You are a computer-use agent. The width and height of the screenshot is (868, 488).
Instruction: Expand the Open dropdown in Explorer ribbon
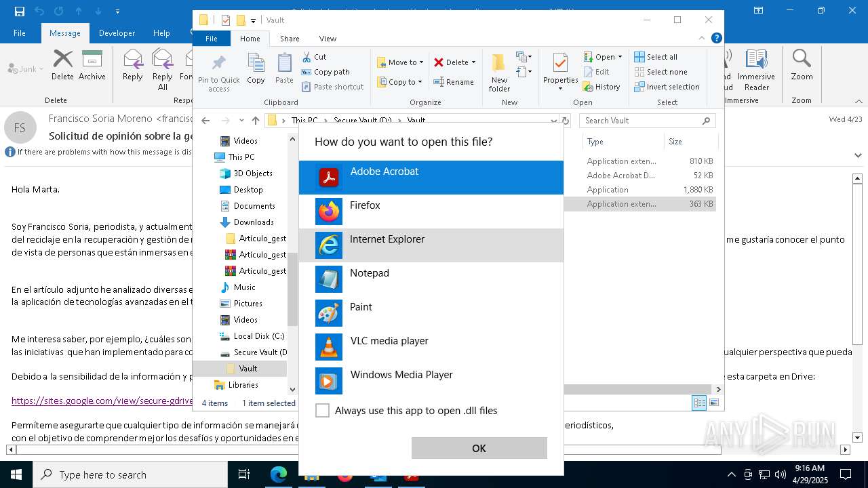coord(603,57)
